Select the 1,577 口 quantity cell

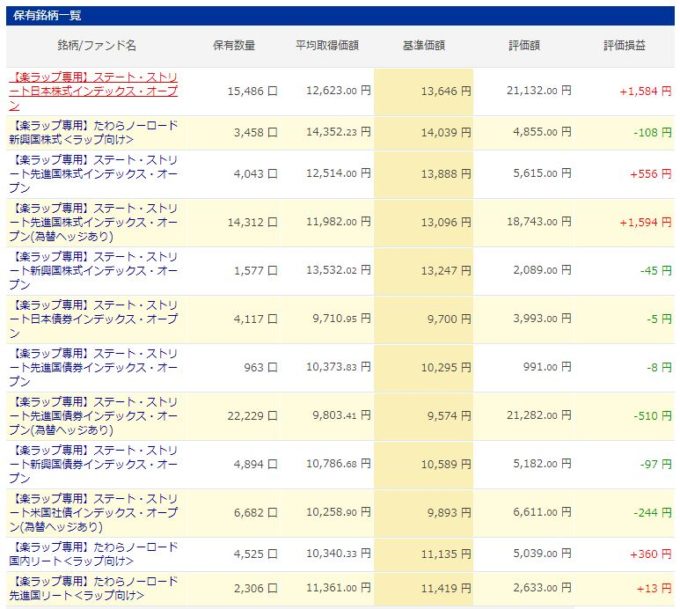tap(255, 271)
